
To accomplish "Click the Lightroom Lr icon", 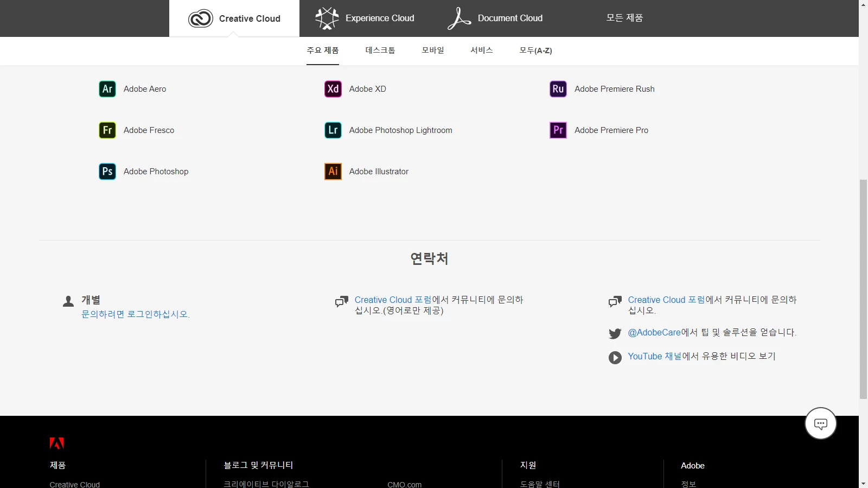I will click(x=333, y=130).
